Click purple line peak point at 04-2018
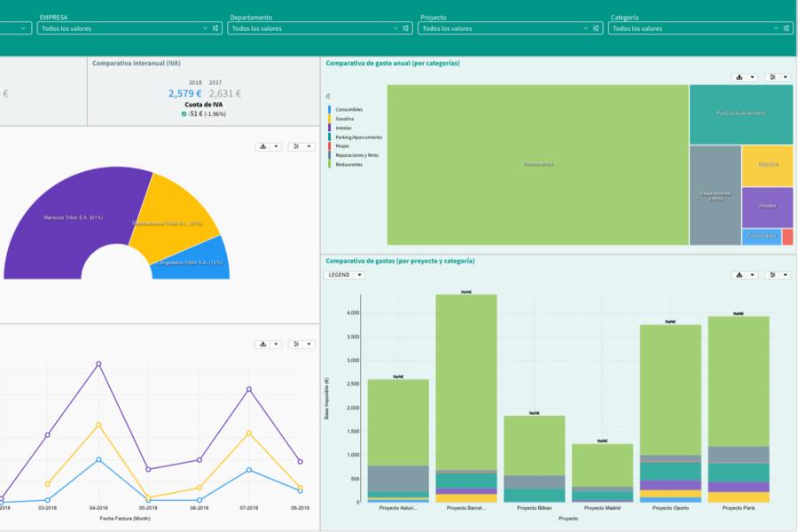This screenshot has width=798, height=532. [x=98, y=364]
